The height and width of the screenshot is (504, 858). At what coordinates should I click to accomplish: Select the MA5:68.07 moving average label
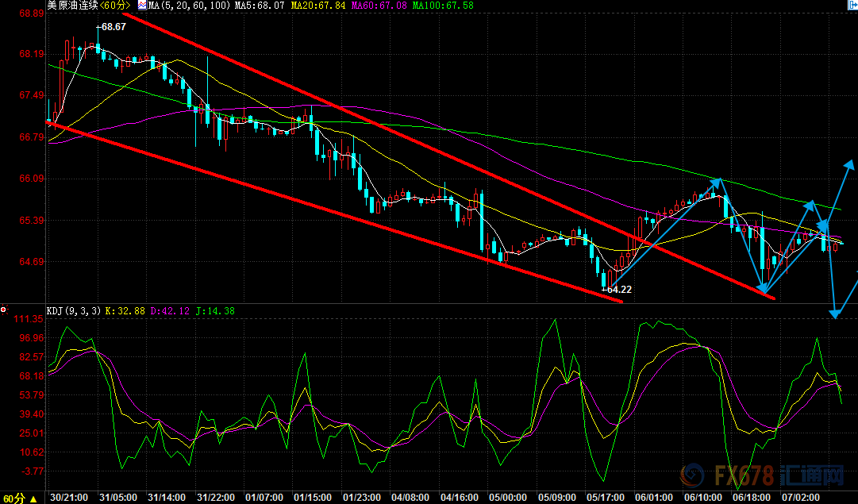(254, 6)
